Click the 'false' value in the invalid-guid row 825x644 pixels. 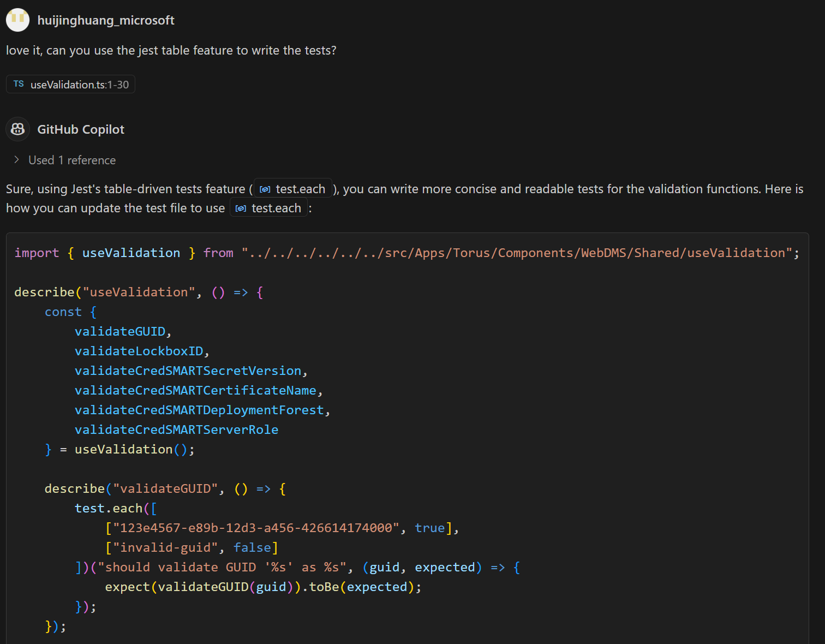tap(252, 547)
